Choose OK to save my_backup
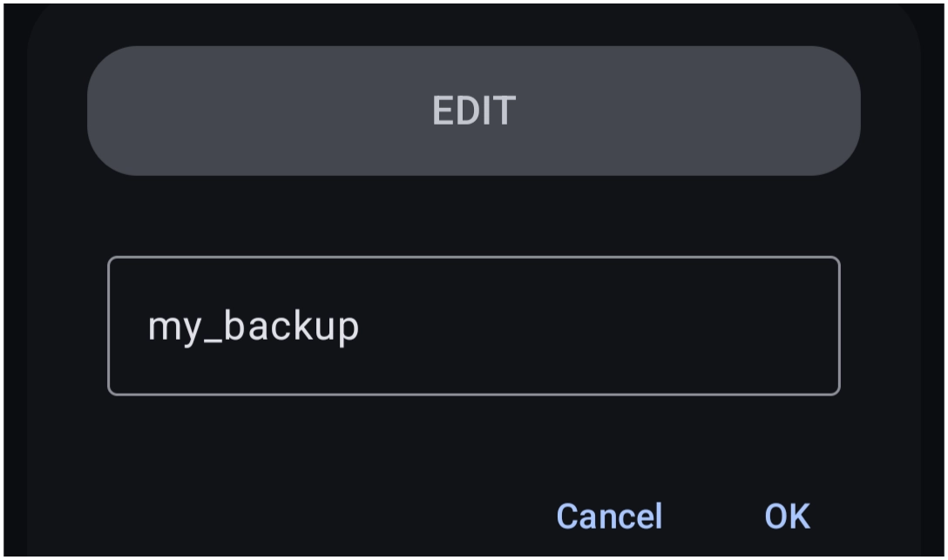Image resolution: width=948 pixels, height=560 pixels. point(787,516)
